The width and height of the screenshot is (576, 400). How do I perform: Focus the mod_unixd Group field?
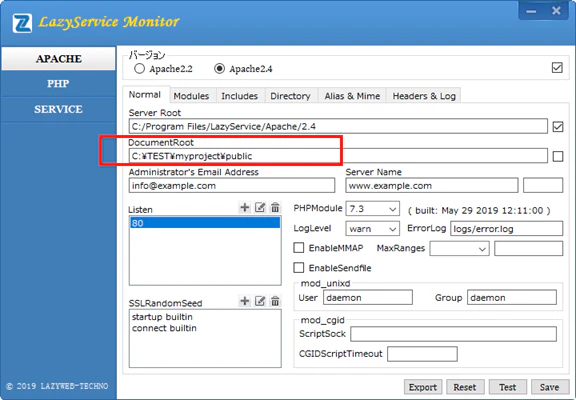pyautogui.click(x=512, y=298)
